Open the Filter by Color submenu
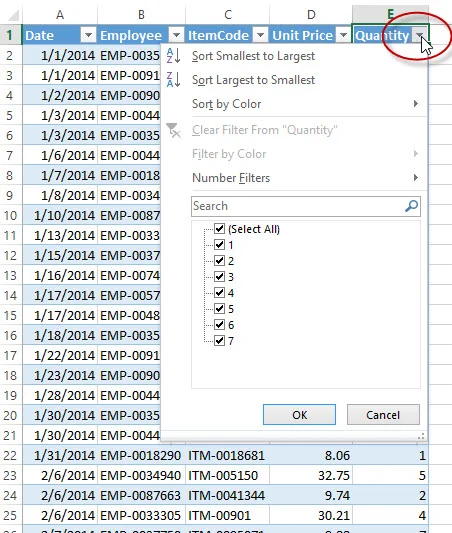The width and height of the screenshot is (452, 533). tap(294, 154)
